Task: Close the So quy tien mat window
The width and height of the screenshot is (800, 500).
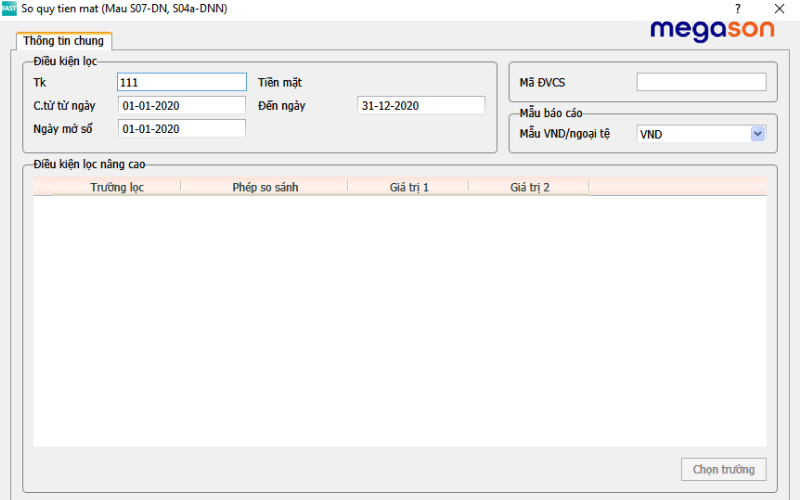Action: [779, 9]
